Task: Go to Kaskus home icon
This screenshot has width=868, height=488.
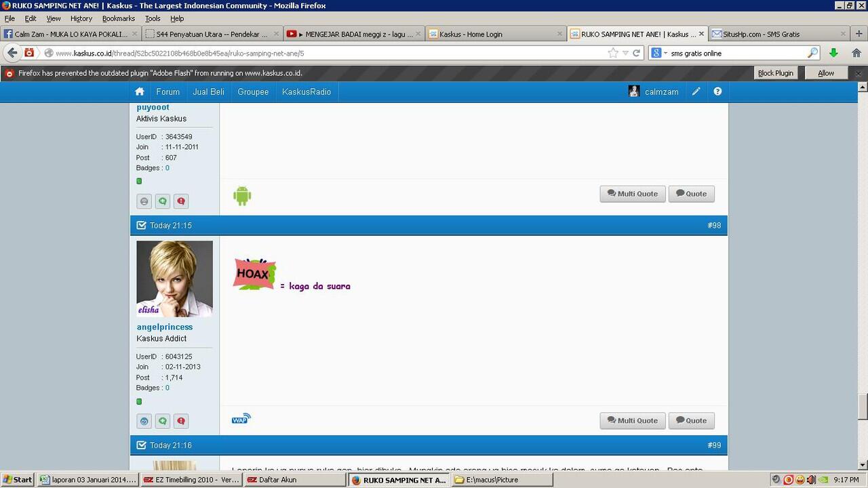Action: (140, 91)
